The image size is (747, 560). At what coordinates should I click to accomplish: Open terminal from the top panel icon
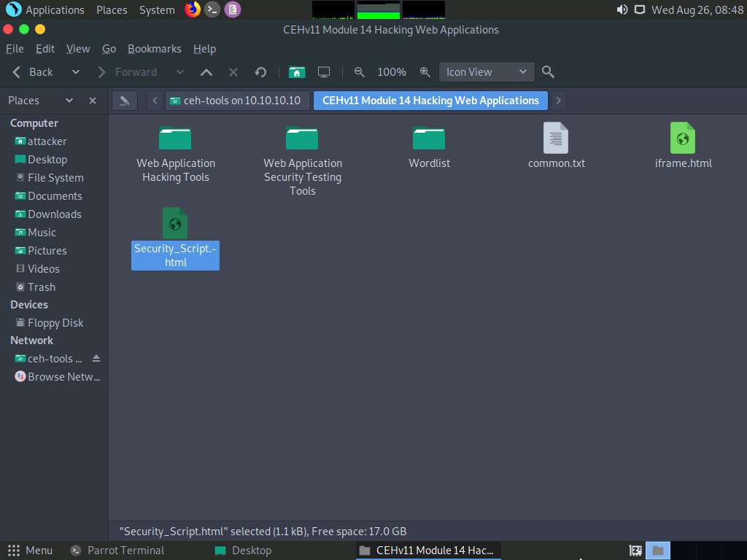[212, 9]
